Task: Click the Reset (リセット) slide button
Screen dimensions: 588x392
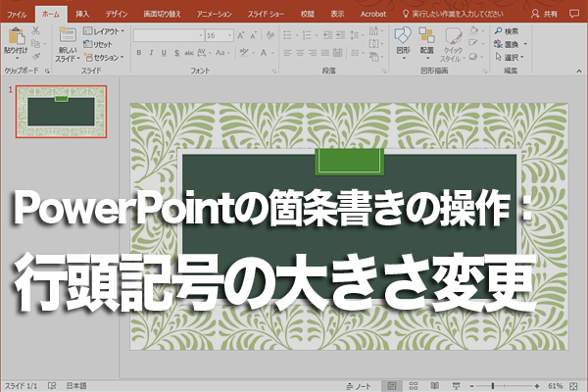Action: pyautogui.click(x=97, y=44)
